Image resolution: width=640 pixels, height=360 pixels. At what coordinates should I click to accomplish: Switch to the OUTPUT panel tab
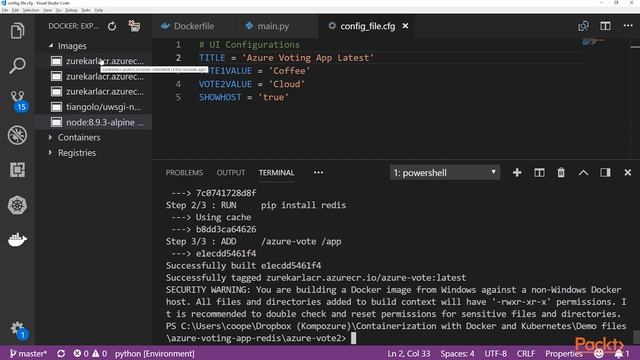231,173
